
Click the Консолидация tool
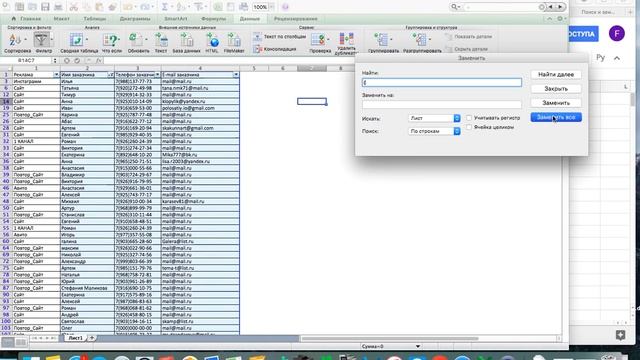click(275, 49)
